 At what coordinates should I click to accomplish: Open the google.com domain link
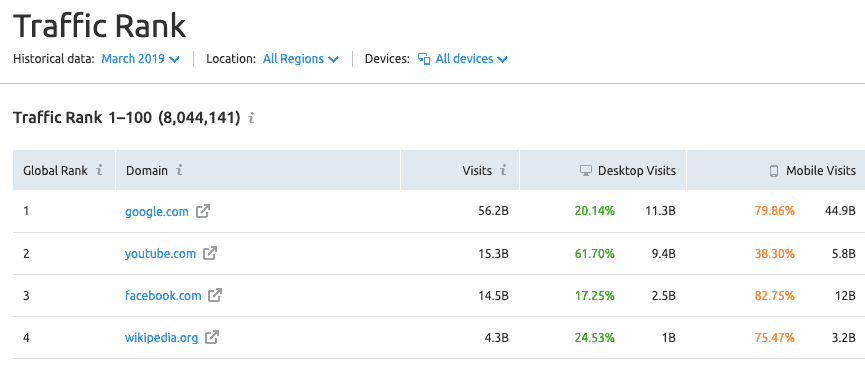click(x=157, y=211)
